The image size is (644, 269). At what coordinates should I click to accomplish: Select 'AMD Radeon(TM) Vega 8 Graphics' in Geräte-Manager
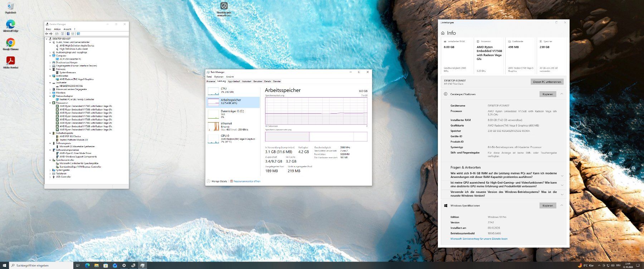(76, 79)
